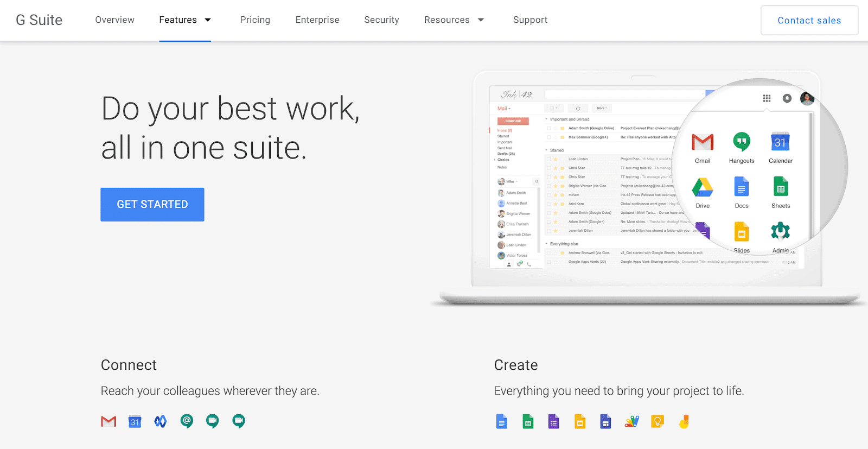Click the GET STARTED button
This screenshot has height=449, width=868.
(152, 205)
